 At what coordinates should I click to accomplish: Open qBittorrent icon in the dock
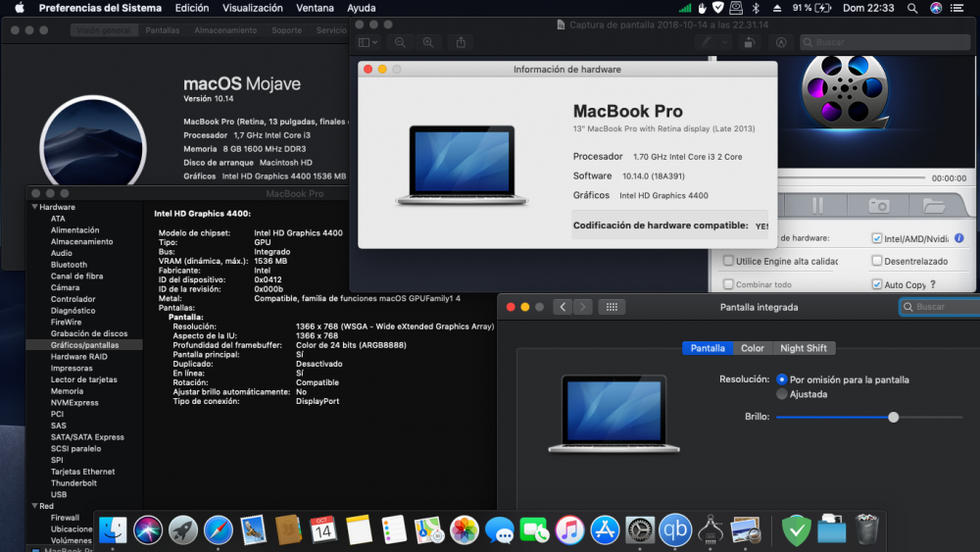click(x=675, y=530)
